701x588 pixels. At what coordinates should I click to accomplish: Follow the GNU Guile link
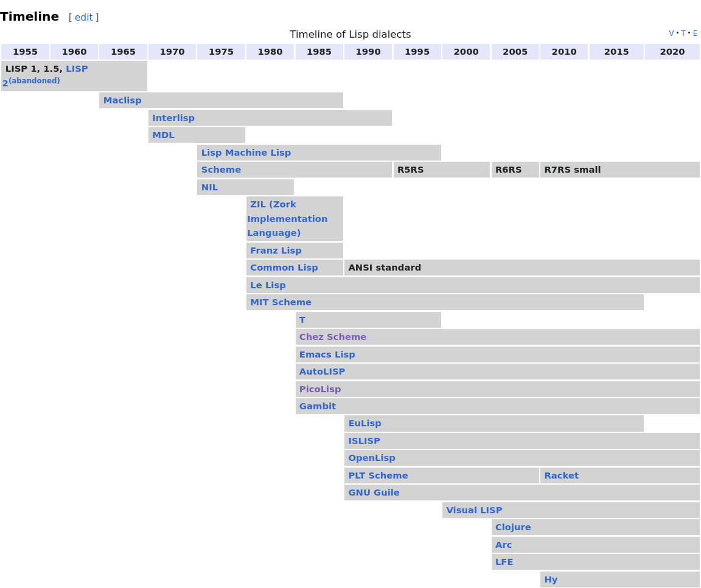pyautogui.click(x=374, y=493)
